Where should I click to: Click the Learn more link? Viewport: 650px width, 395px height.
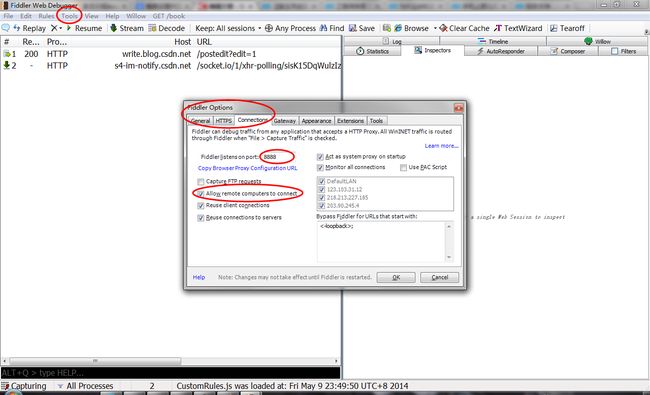pos(441,146)
